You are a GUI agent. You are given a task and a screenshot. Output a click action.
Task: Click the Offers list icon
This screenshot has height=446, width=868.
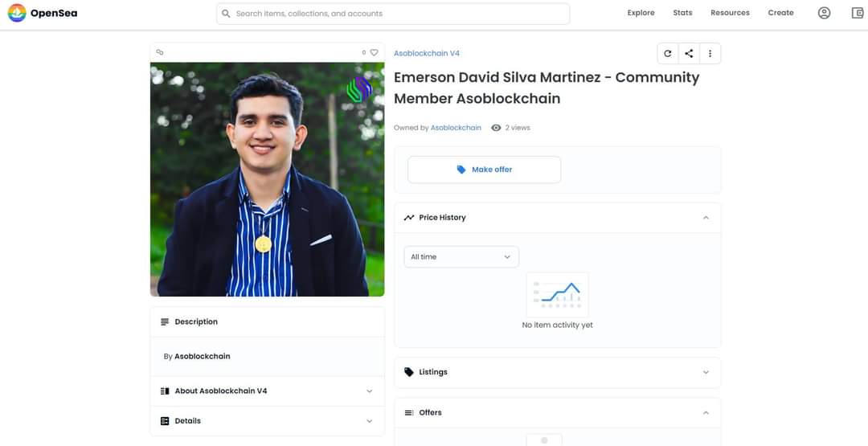click(x=408, y=413)
